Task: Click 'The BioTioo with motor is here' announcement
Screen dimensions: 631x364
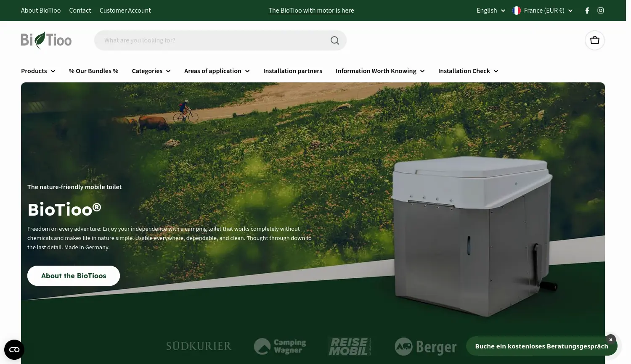Action: click(x=311, y=11)
